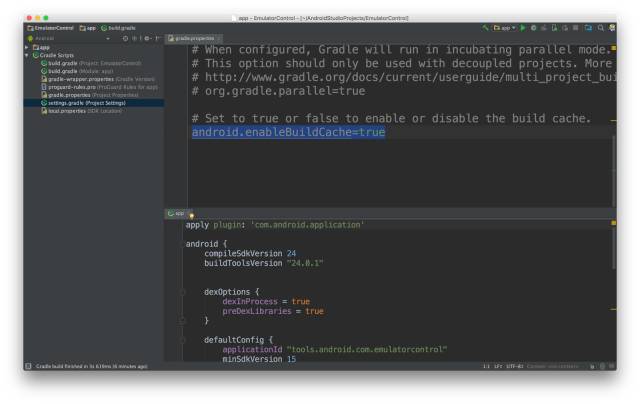
Task: Open the project panel gear settings icon
Action: tap(147, 38)
